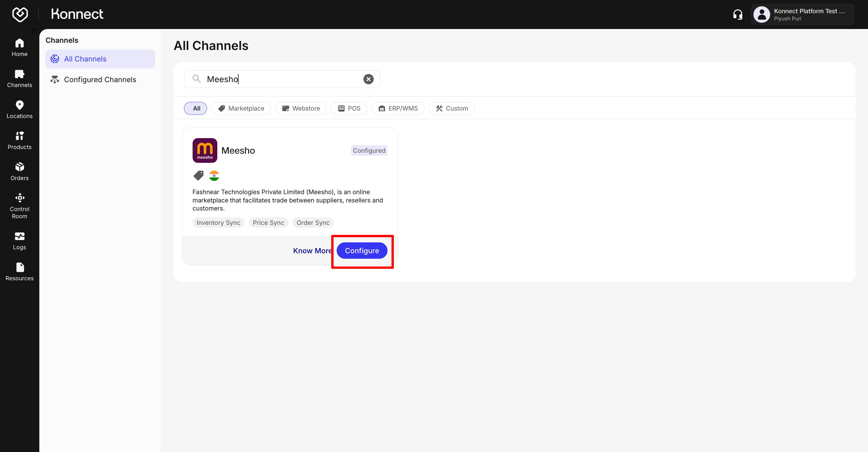
Task: Go to Home in the sidebar
Action: (20, 47)
